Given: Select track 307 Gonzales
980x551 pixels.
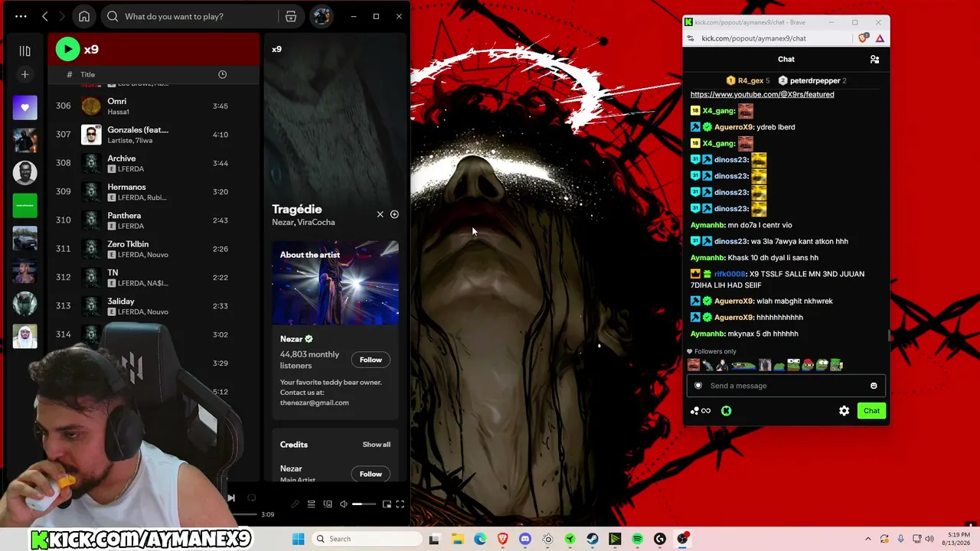Looking at the screenshot, I should point(153,134).
